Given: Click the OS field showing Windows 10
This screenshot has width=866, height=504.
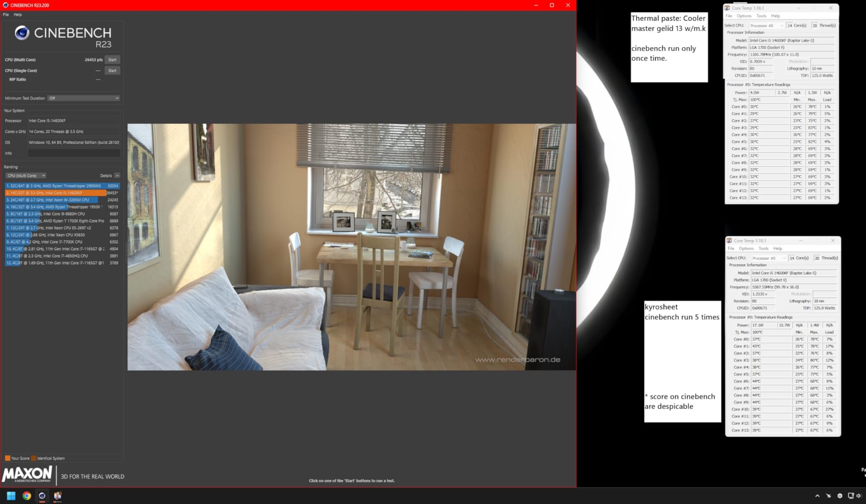Looking at the screenshot, I should pyautogui.click(x=74, y=142).
